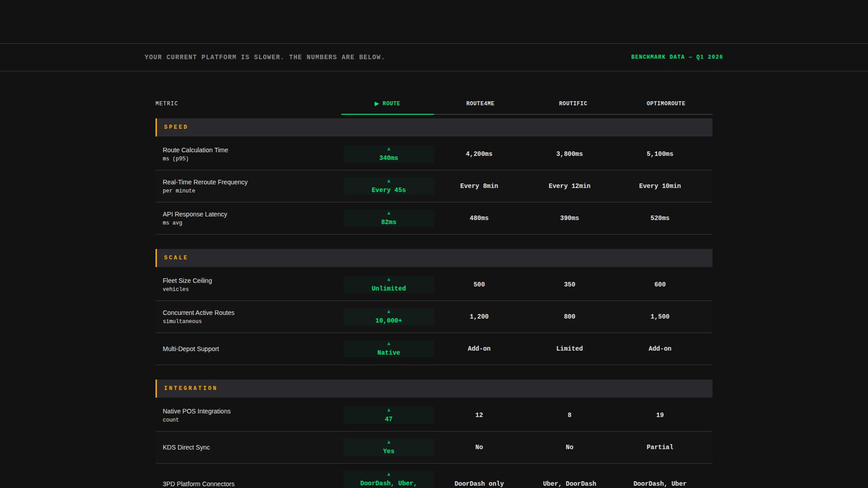Select the ROUTIFIC column header
Image resolution: width=868 pixels, height=488 pixels.
(x=573, y=104)
